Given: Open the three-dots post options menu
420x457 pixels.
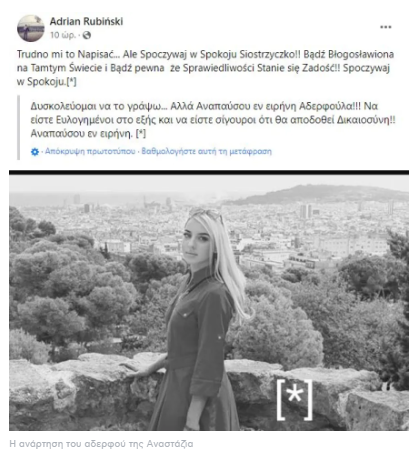Looking at the screenshot, I should (x=386, y=27).
